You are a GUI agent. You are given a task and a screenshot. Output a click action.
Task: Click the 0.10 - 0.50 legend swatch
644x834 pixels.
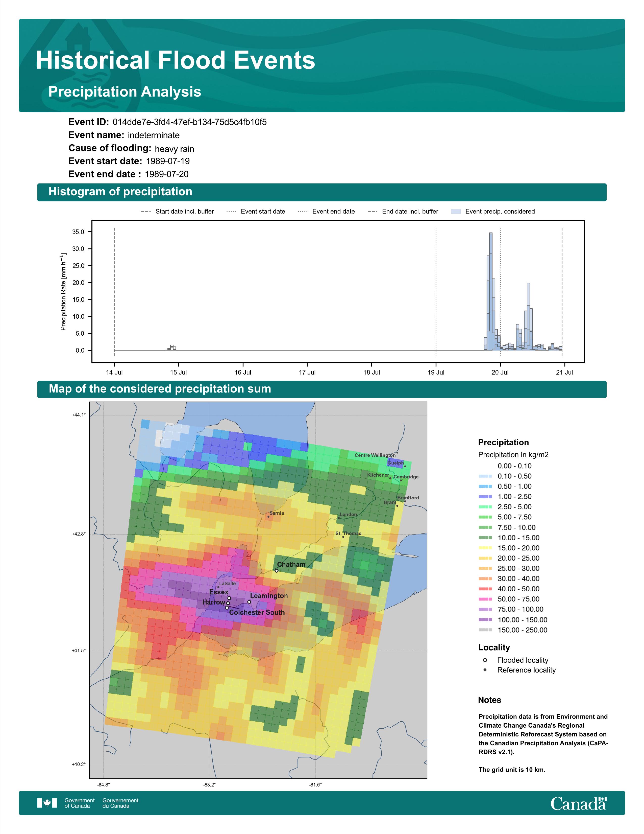(x=485, y=476)
